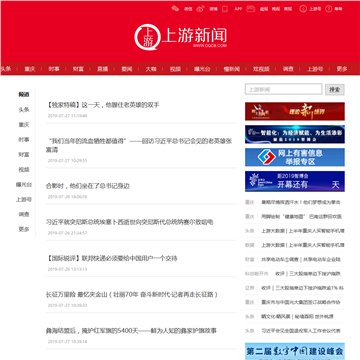Click the 网上有害信息举报专区 banner
The image size is (360, 360).
click(295, 157)
